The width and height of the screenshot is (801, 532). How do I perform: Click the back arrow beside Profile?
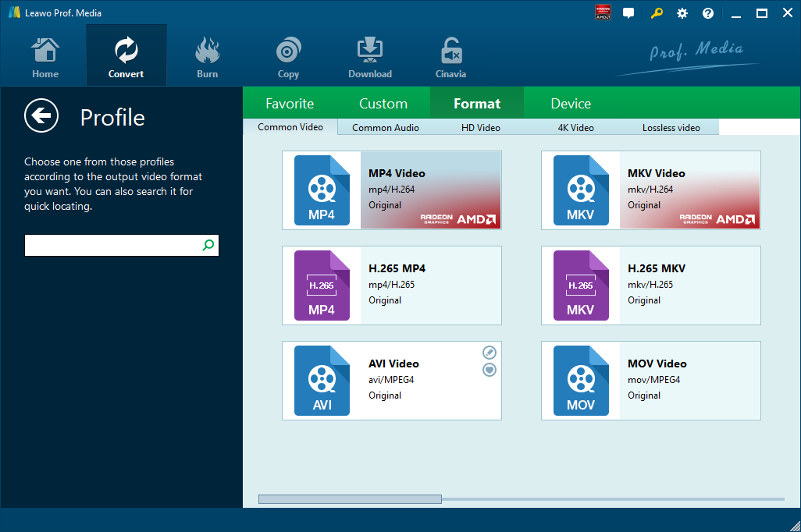point(41,116)
